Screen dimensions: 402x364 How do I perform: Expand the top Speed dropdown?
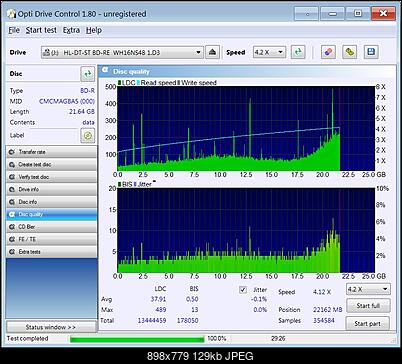281,52
